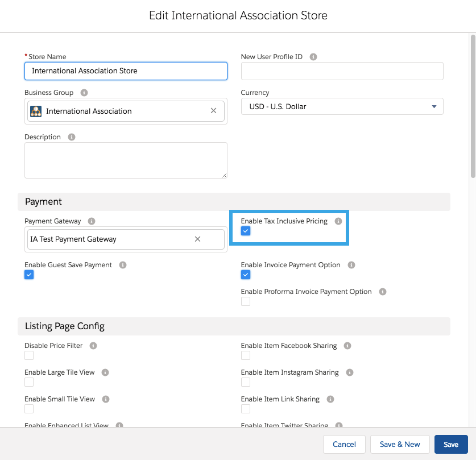Uncheck Enable Tax Inclusive Pricing checkbox
Image resolution: width=476 pixels, height=460 pixels.
point(246,231)
